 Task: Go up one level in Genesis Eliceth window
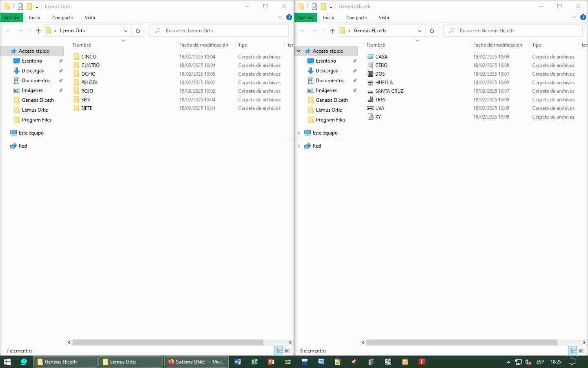point(332,31)
